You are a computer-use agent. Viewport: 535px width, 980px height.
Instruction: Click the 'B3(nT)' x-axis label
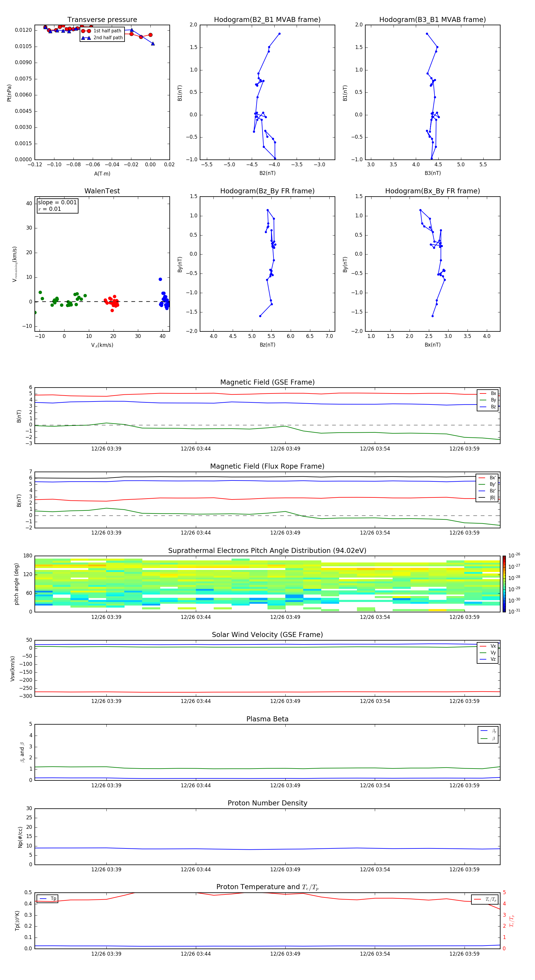coord(432,173)
